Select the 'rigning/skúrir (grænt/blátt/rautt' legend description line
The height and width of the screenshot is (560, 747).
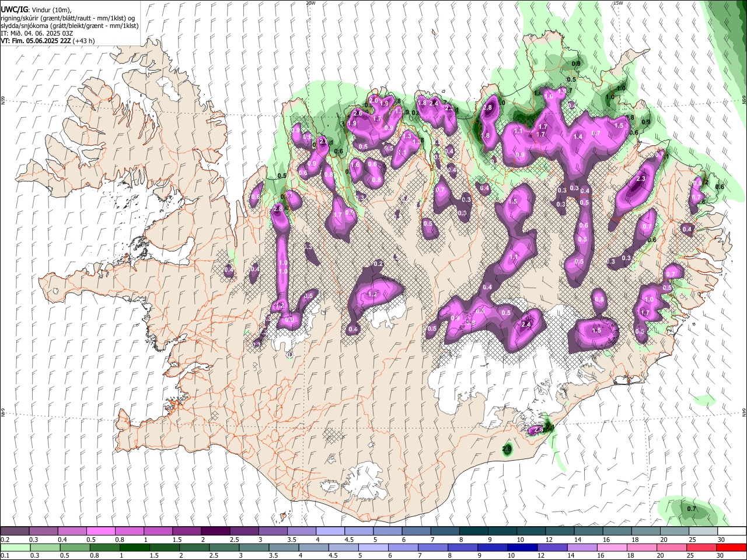pos(68,18)
